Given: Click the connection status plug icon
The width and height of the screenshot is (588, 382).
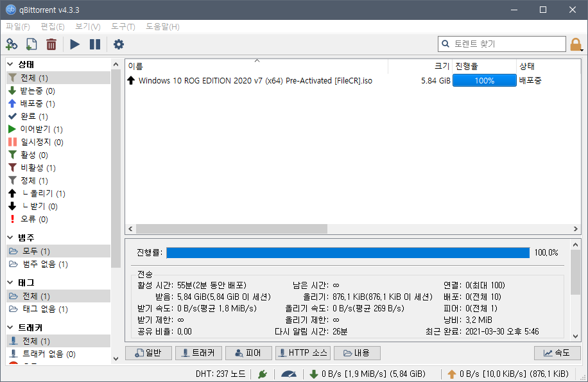Looking at the screenshot, I should (263, 374).
